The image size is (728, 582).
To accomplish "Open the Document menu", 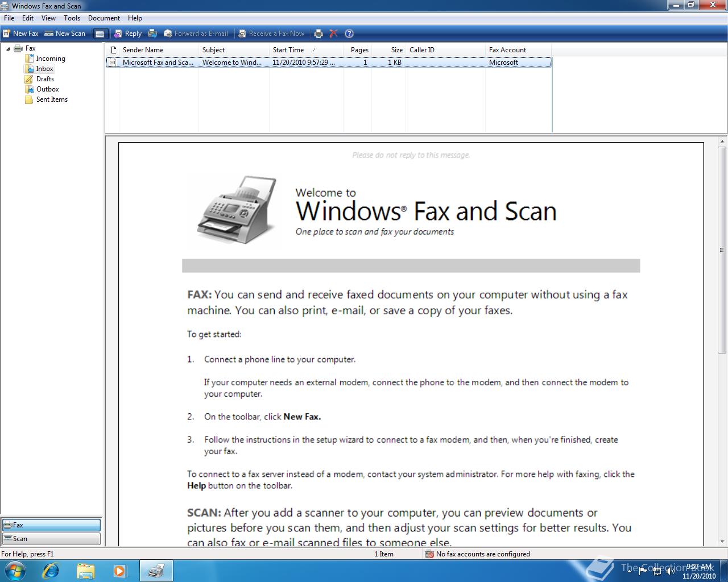I will click(104, 18).
